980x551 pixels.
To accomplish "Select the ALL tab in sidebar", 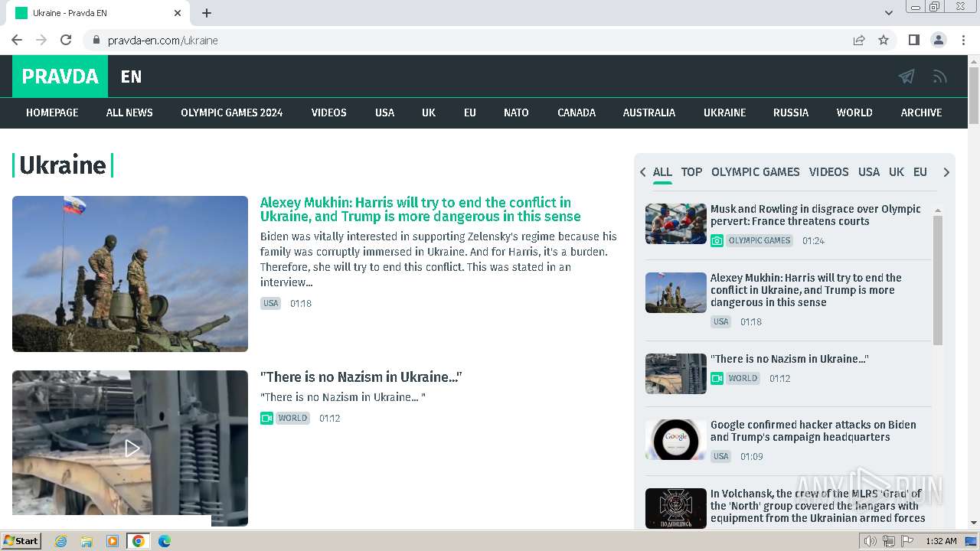I will click(x=662, y=172).
